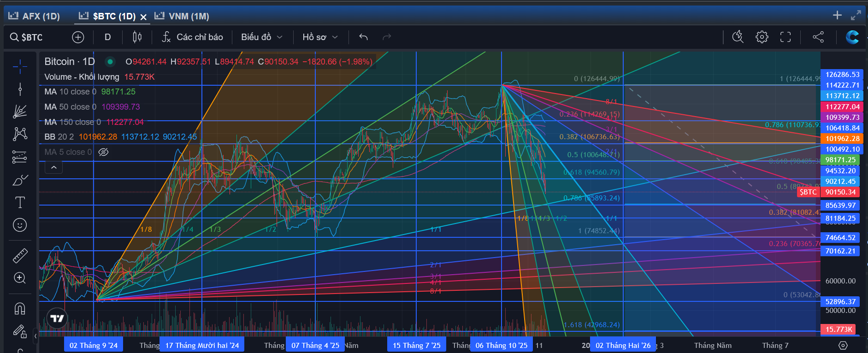Close the $BTC (1D) tab

pos(143,17)
